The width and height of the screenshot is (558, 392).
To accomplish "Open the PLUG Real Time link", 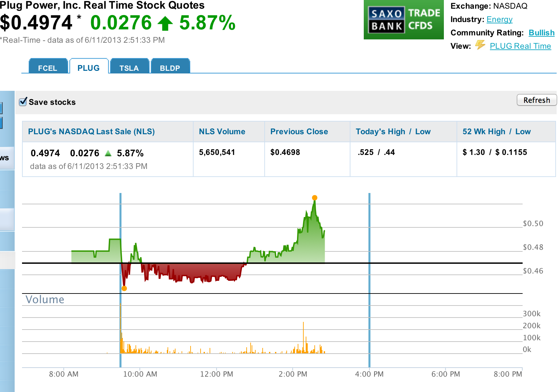I will (520, 46).
